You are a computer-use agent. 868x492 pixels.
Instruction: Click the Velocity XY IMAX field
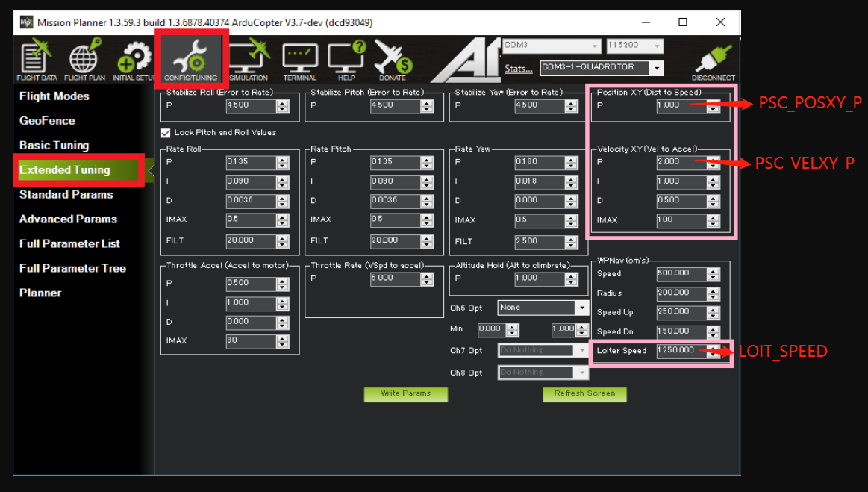coord(681,220)
